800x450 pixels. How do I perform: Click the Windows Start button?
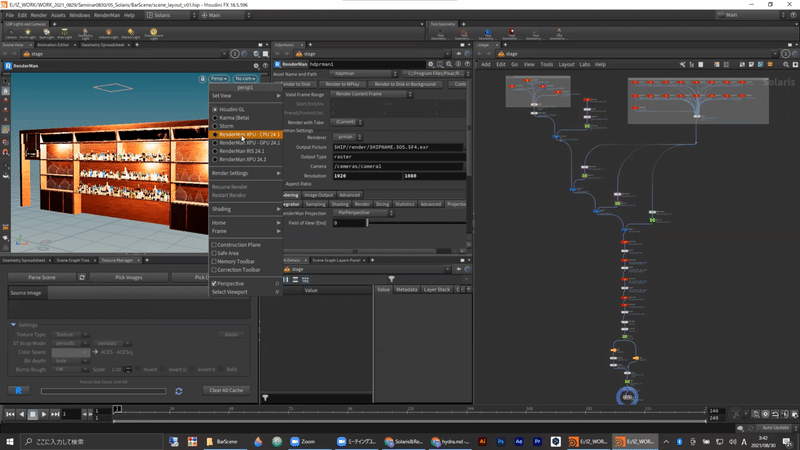point(7,441)
